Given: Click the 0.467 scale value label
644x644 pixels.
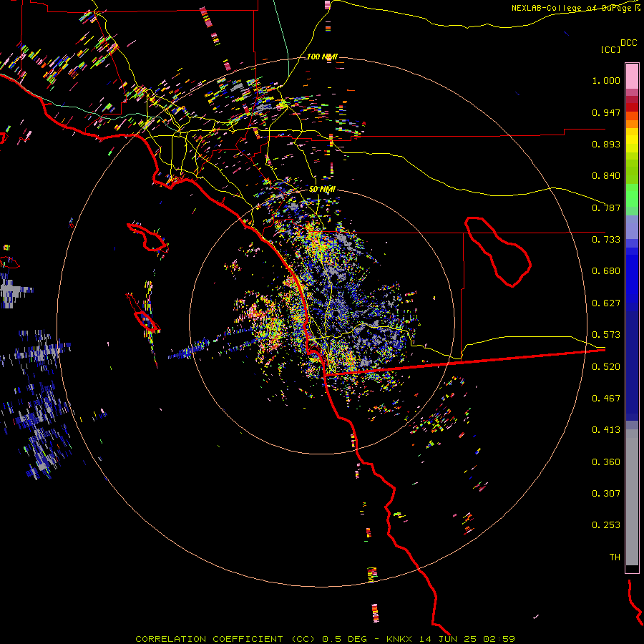Looking at the screenshot, I should pos(606,399).
